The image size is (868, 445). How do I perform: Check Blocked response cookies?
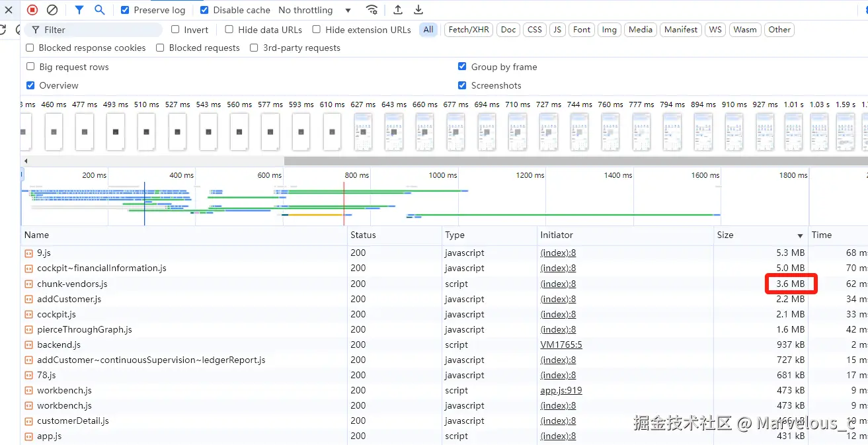[x=30, y=48]
